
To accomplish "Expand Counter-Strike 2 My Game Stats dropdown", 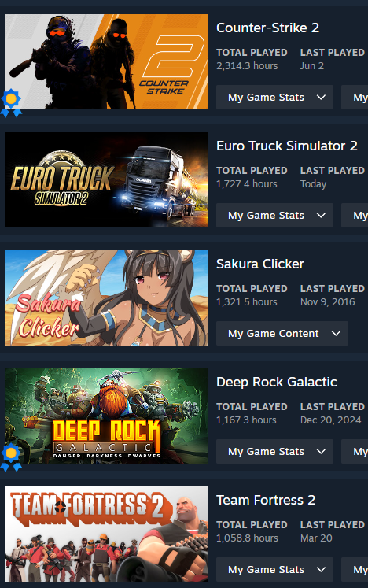I will (274, 98).
